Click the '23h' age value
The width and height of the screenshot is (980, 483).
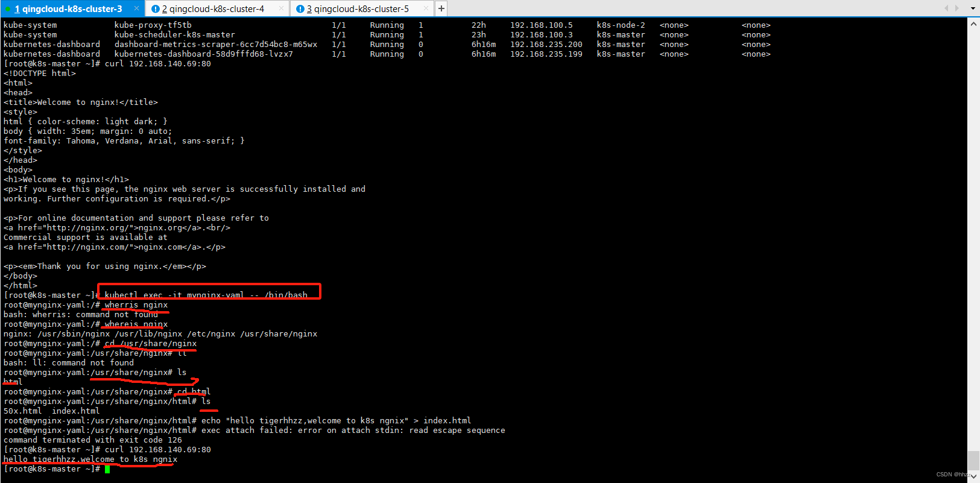click(479, 35)
